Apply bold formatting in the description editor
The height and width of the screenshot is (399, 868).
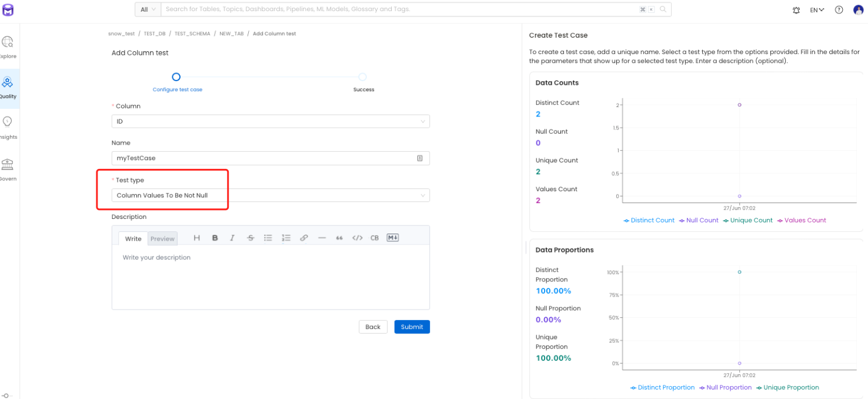(x=215, y=238)
